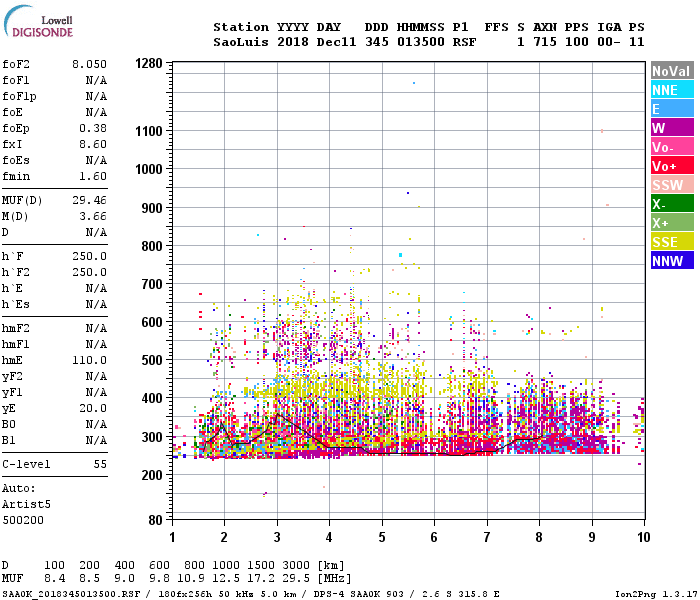Select the NNW blue legend swatch
The height and width of the screenshot is (600, 700).
click(x=672, y=261)
